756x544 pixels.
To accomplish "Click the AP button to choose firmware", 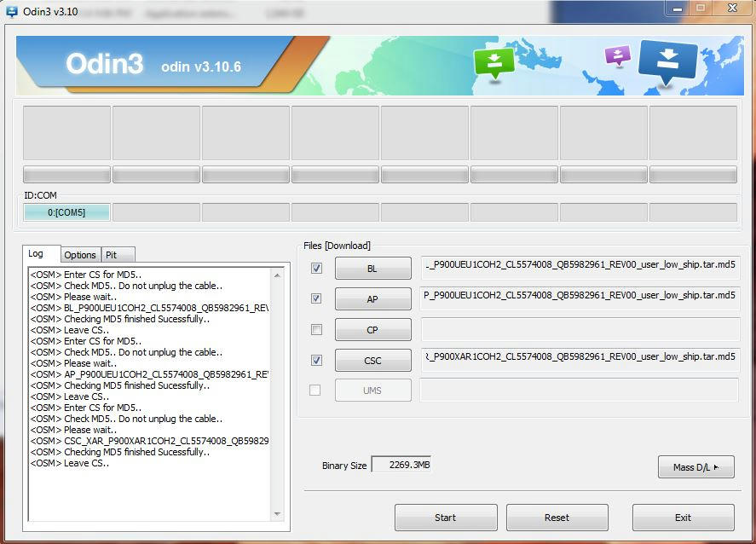I will [372, 299].
